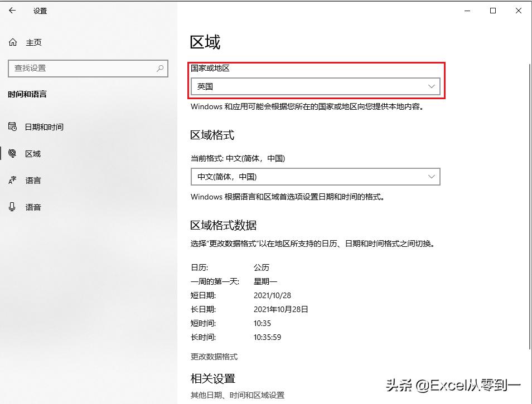
Task: Click the chevron on the 中文(简体, 中国) combo box
Action: coord(431,177)
